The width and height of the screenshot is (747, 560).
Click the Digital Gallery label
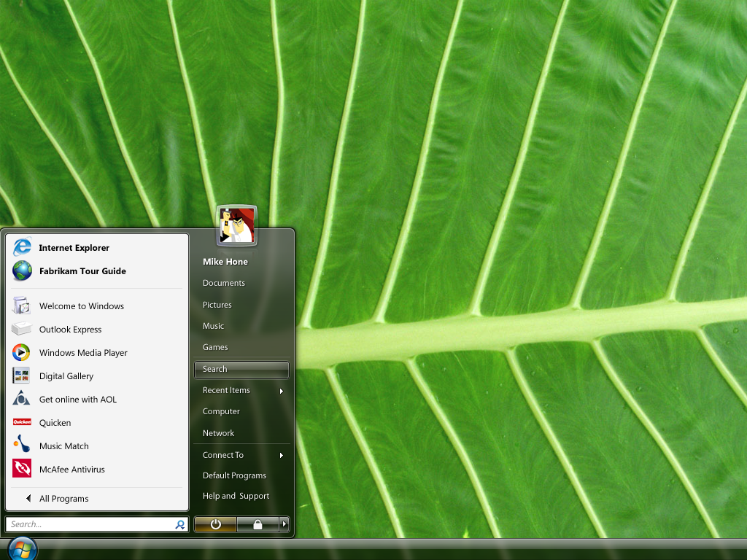tap(66, 376)
